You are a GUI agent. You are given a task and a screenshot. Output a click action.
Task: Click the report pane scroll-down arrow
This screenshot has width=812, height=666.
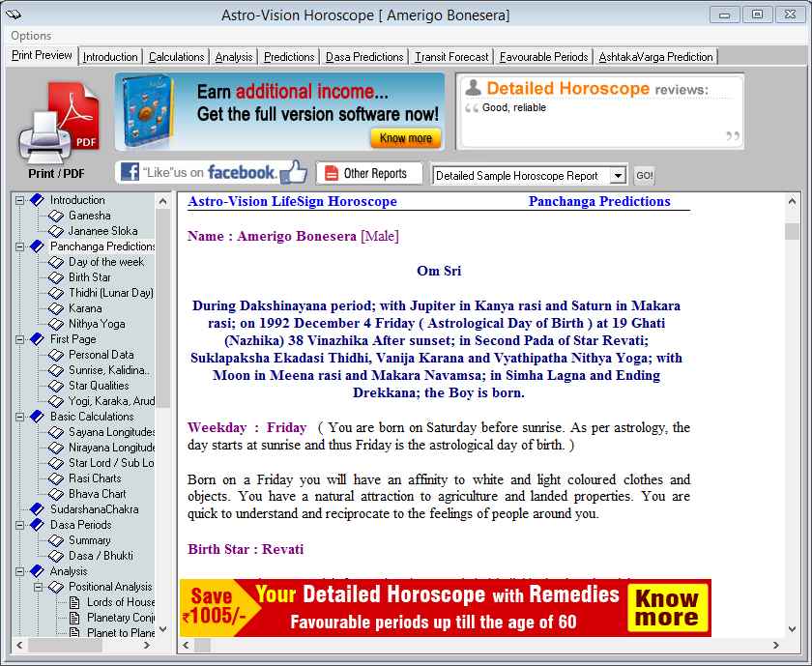tap(792, 629)
